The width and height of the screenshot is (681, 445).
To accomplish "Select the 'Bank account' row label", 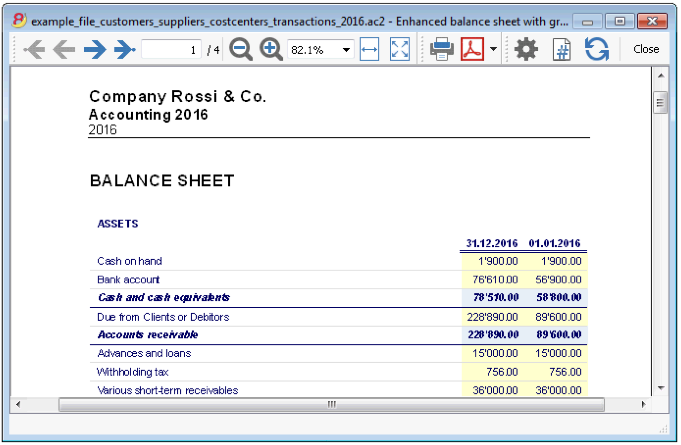I will click(128, 280).
